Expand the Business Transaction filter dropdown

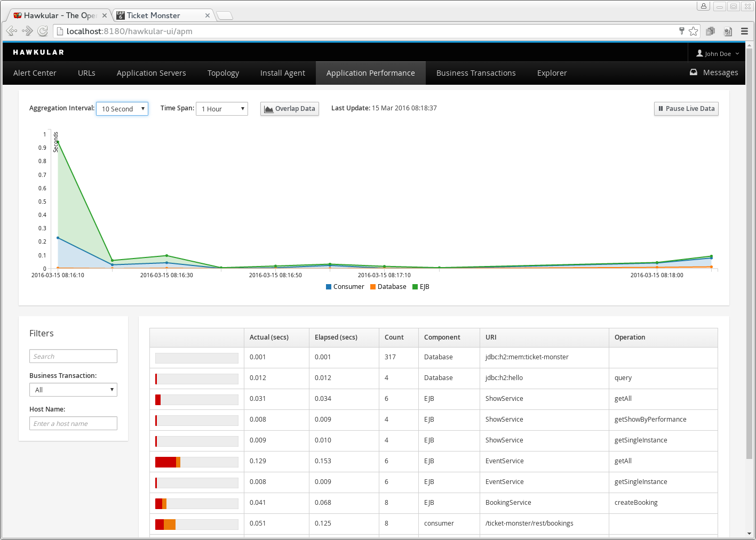[x=73, y=390]
